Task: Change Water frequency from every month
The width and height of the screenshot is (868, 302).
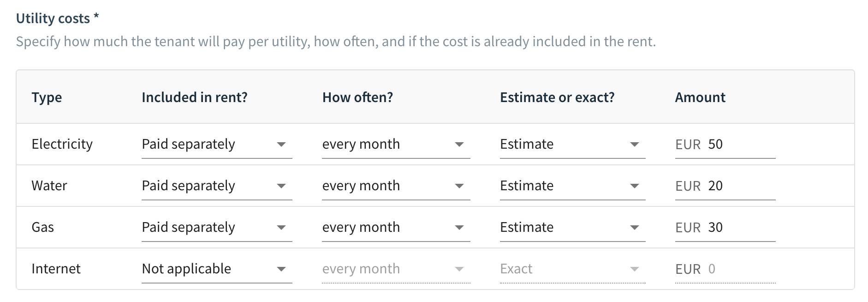Action: (x=395, y=186)
